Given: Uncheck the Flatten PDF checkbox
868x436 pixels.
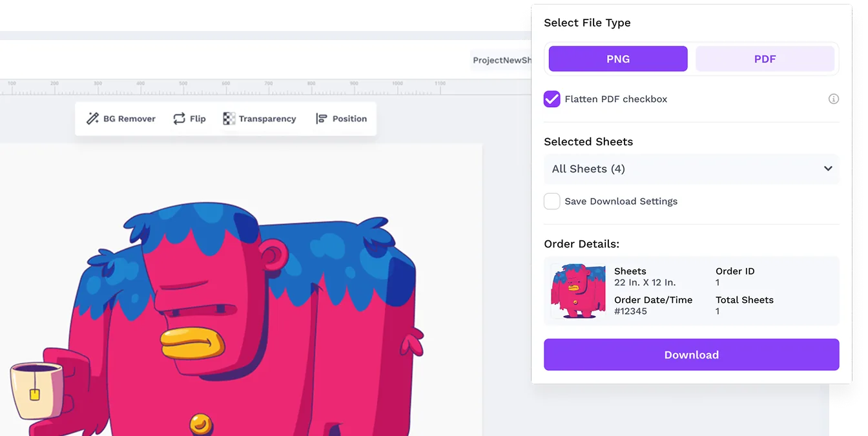Looking at the screenshot, I should coord(552,99).
